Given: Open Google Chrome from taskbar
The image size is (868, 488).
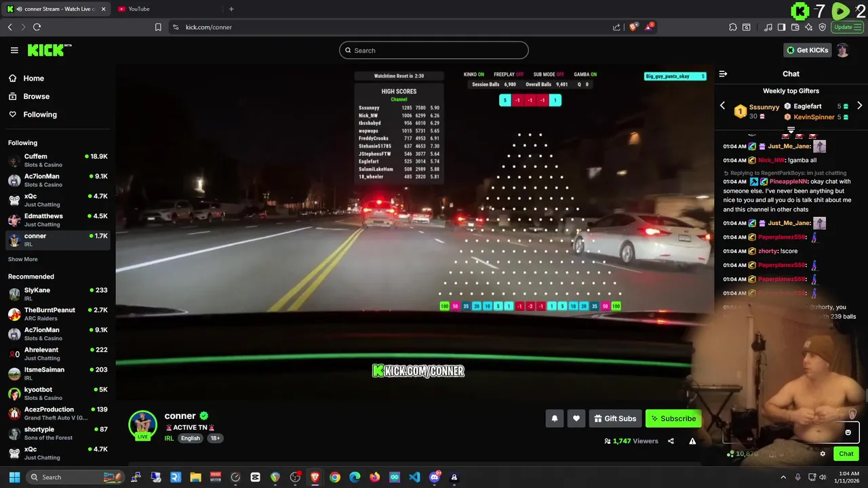Looking at the screenshot, I should pos(335,477).
